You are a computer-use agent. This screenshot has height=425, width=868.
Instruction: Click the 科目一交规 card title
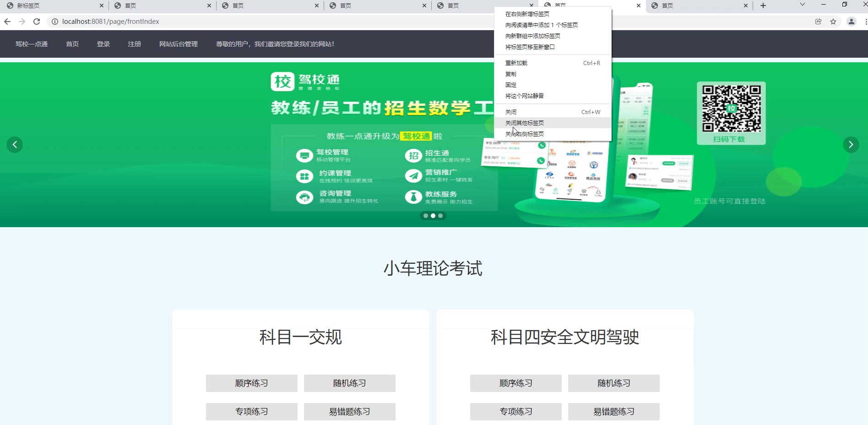click(301, 337)
